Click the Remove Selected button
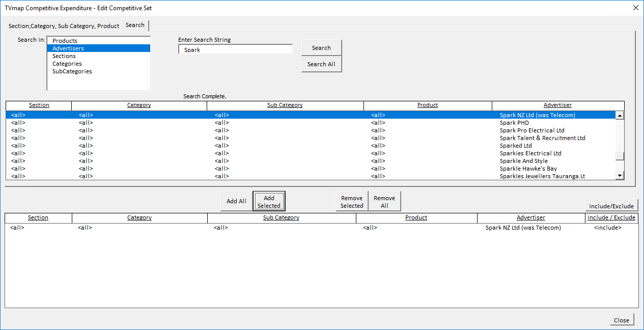The image size is (644, 330). pos(352,201)
